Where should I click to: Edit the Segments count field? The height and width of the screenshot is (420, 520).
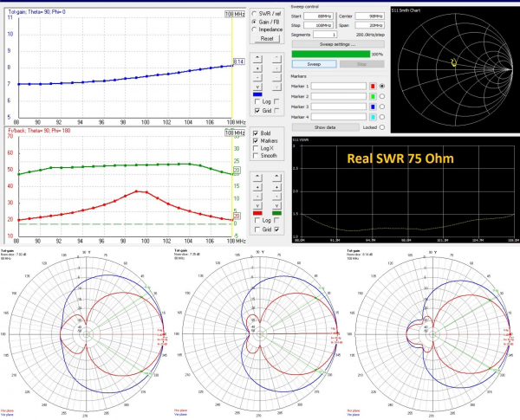[x=325, y=35]
